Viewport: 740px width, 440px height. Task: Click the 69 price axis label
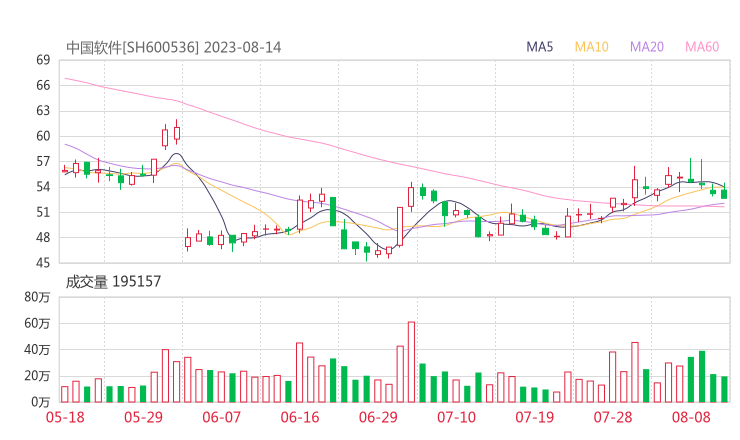click(x=43, y=60)
